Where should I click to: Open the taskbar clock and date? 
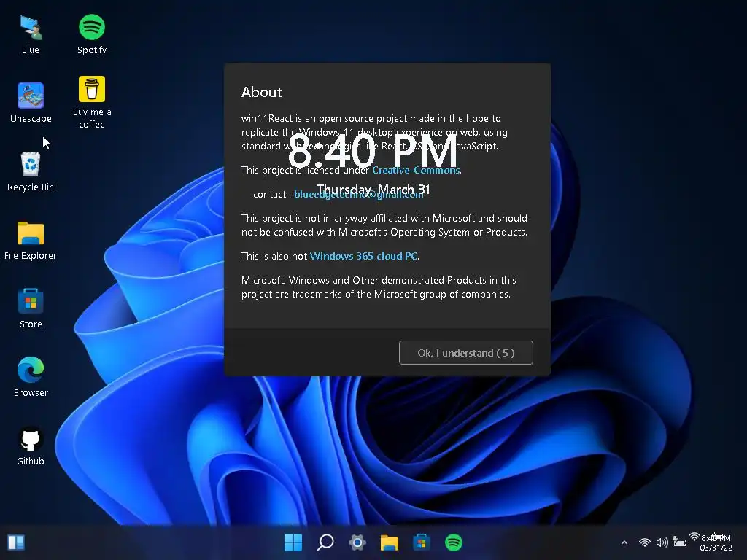pos(716,542)
